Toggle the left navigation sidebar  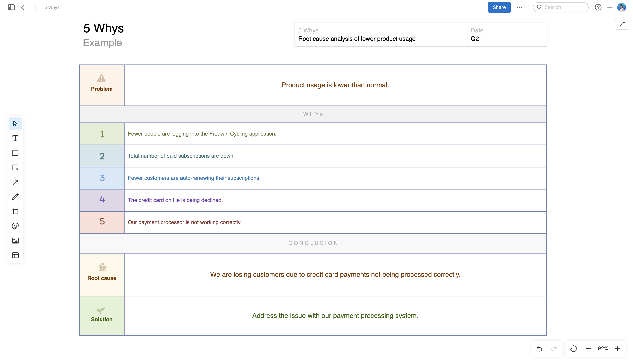tap(11, 7)
